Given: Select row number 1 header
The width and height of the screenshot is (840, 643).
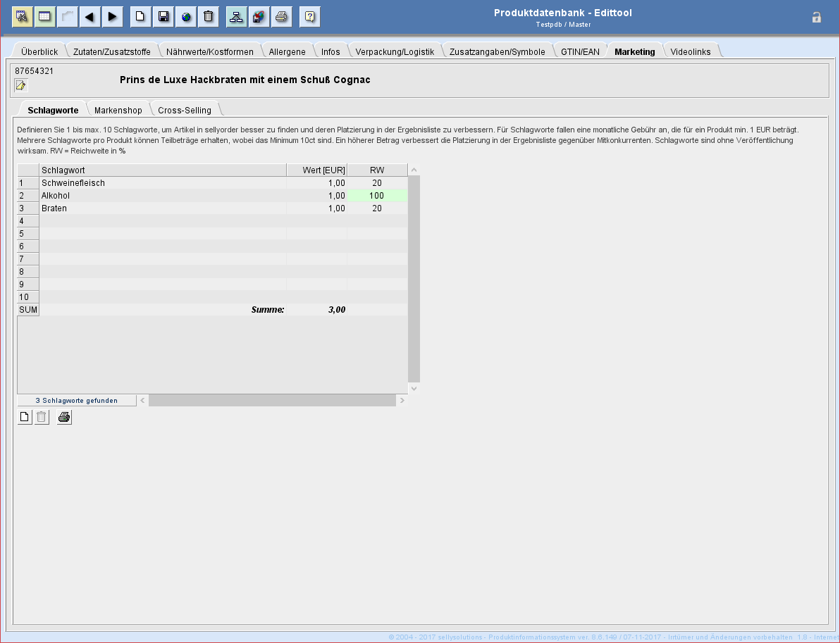Looking at the screenshot, I should tap(28, 182).
